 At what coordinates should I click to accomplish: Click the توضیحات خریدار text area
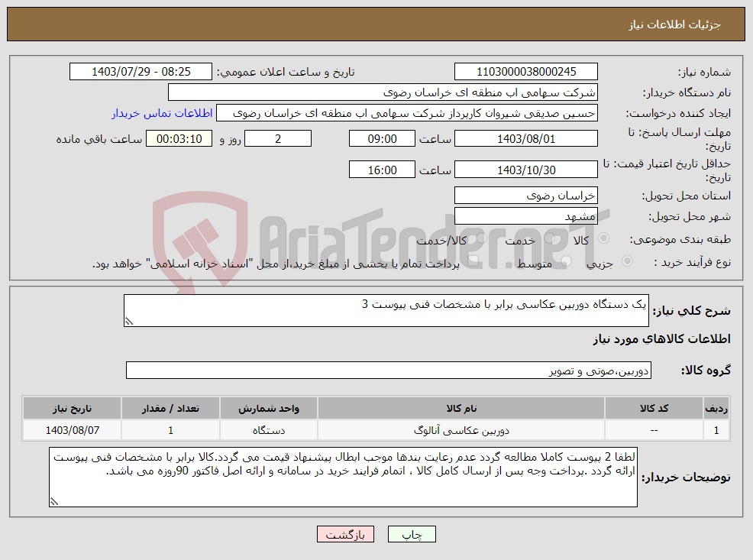tap(343, 477)
